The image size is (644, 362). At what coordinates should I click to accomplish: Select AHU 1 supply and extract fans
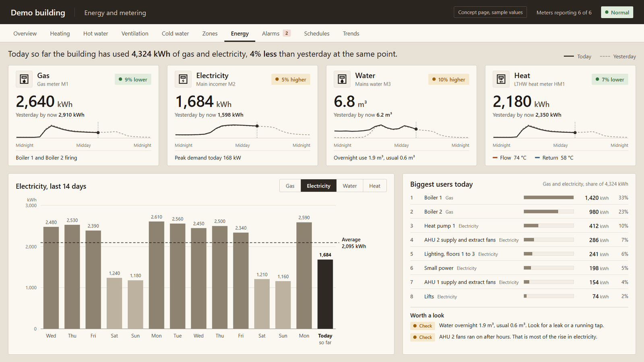460,282
